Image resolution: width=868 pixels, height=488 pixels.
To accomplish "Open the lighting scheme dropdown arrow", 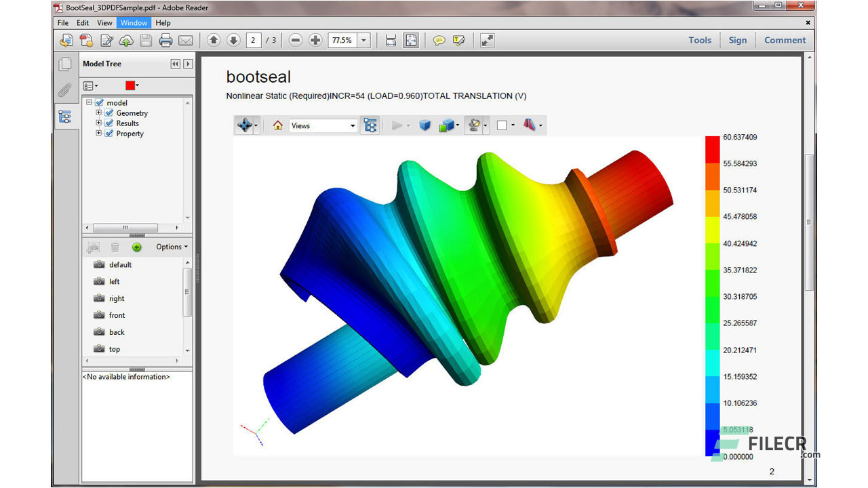I will [x=486, y=125].
